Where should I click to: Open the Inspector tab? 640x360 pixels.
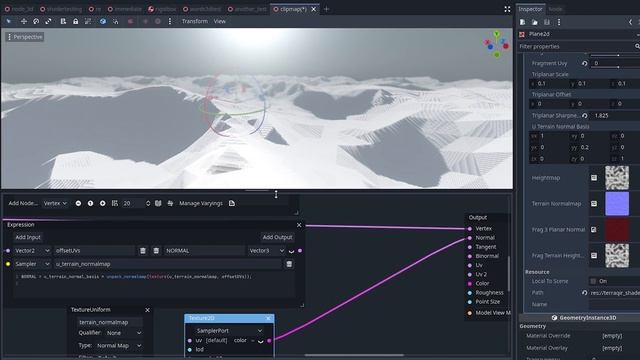tap(530, 9)
